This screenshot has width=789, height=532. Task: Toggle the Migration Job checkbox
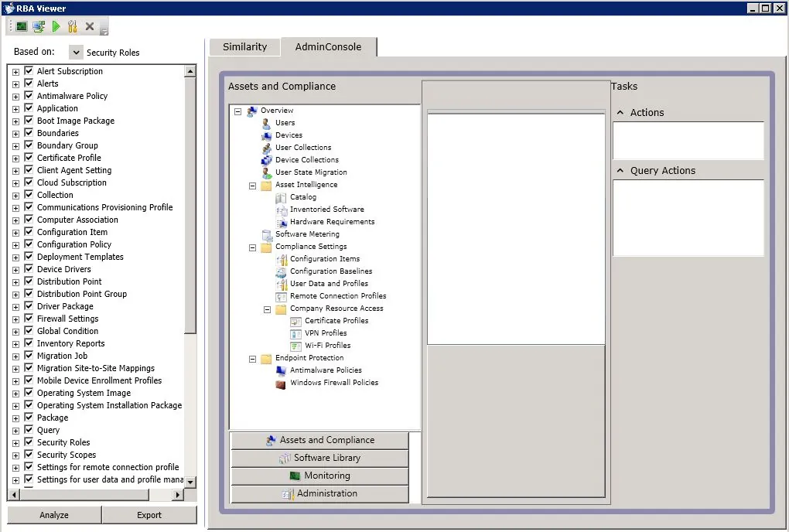point(29,356)
